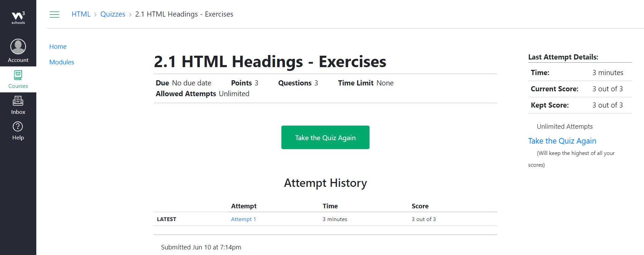Open the hamburger navigation menu
This screenshot has height=255, width=644.
point(54,14)
